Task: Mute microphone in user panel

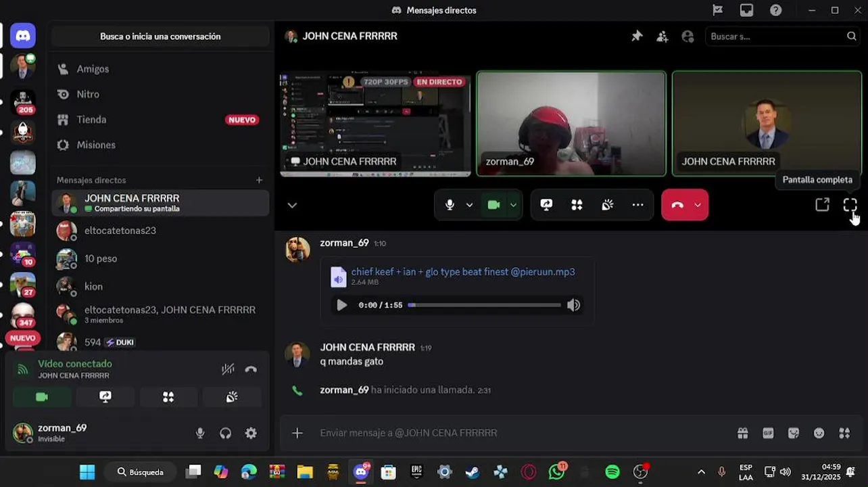Action: [200, 434]
